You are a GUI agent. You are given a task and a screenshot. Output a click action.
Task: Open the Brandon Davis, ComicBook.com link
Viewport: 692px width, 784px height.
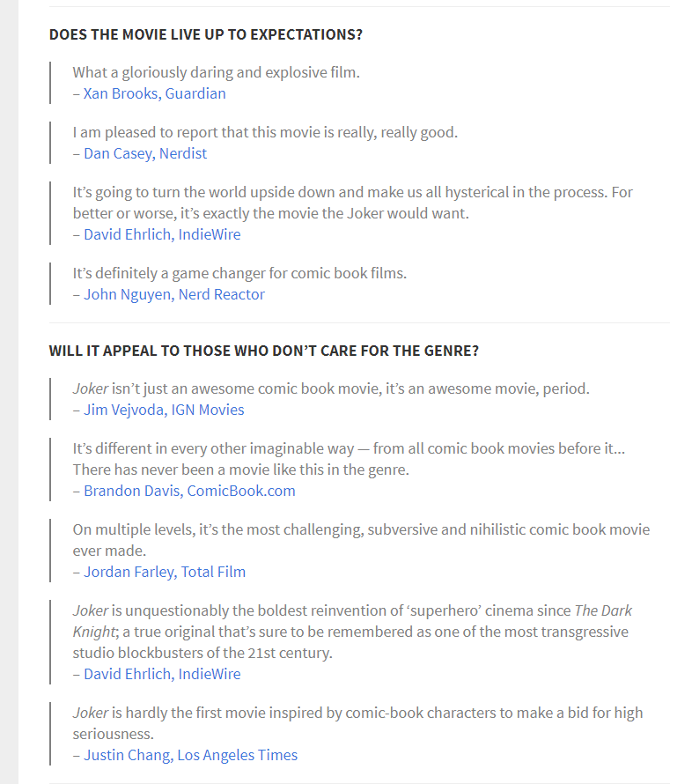coord(189,491)
